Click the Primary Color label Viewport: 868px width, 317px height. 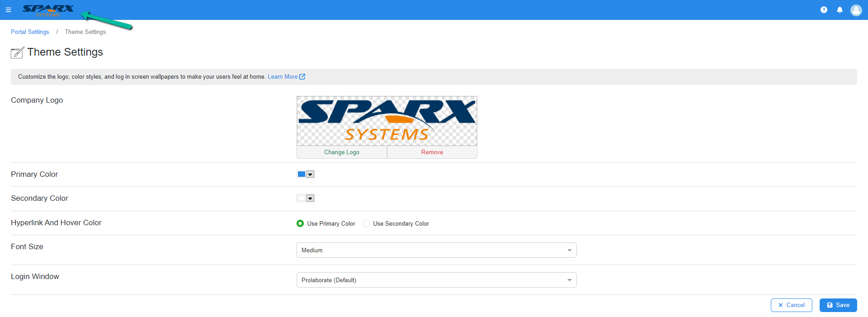[x=34, y=175]
